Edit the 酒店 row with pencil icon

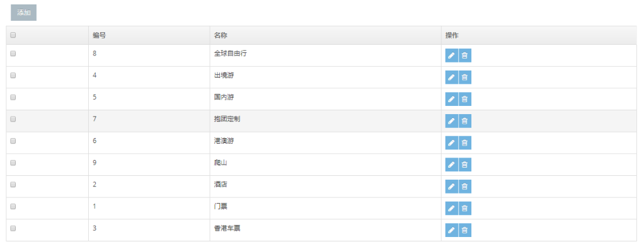(451, 186)
